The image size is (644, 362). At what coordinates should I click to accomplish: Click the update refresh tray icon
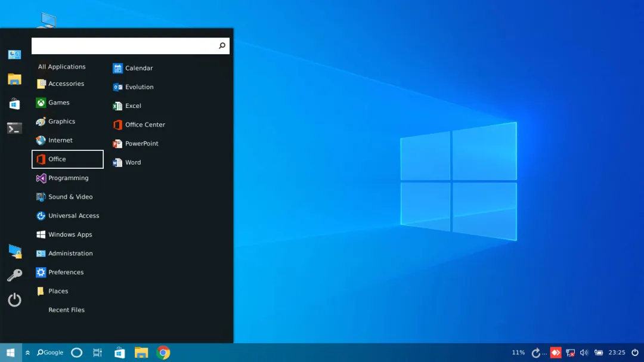pyautogui.click(x=536, y=353)
